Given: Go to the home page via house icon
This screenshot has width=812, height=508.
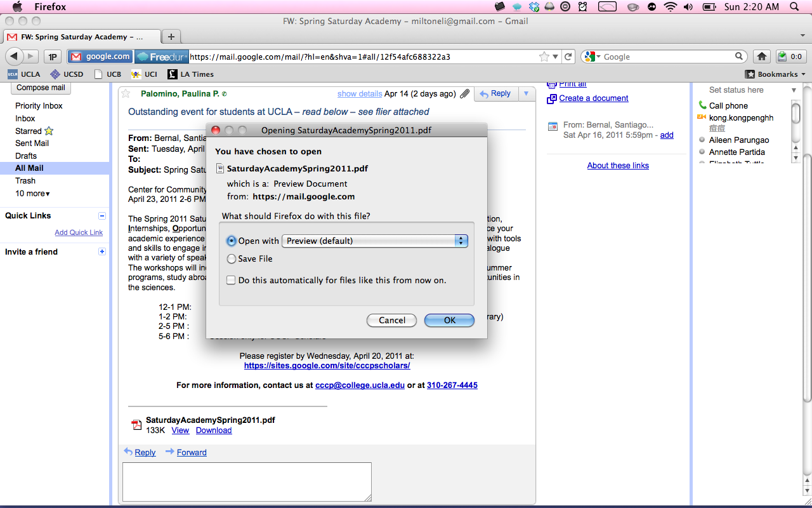Looking at the screenshot, I should point(762,57).
